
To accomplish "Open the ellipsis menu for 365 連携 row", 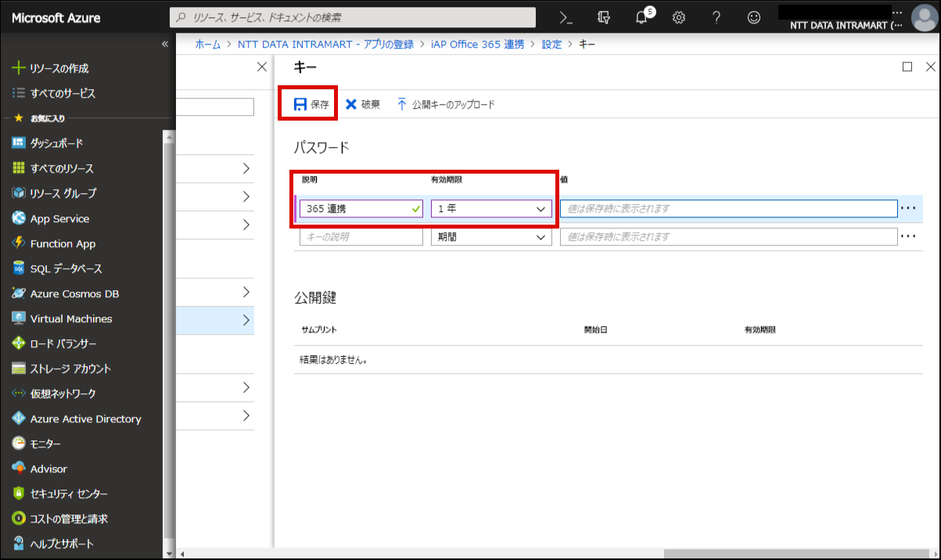I will click(908, 209).
